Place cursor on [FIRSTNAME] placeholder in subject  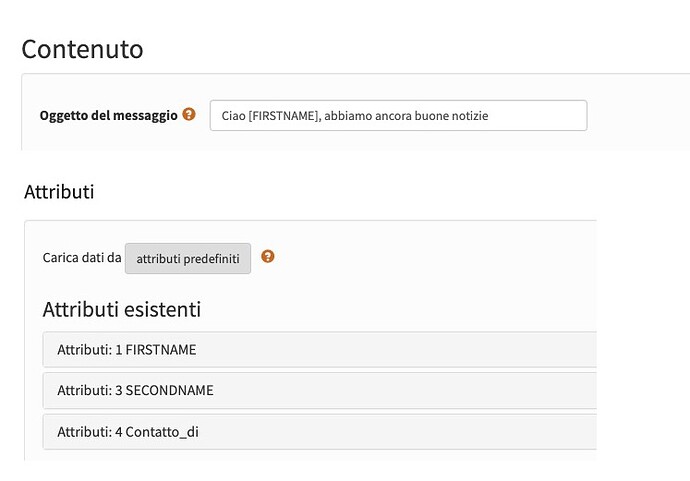coord(284,116)
